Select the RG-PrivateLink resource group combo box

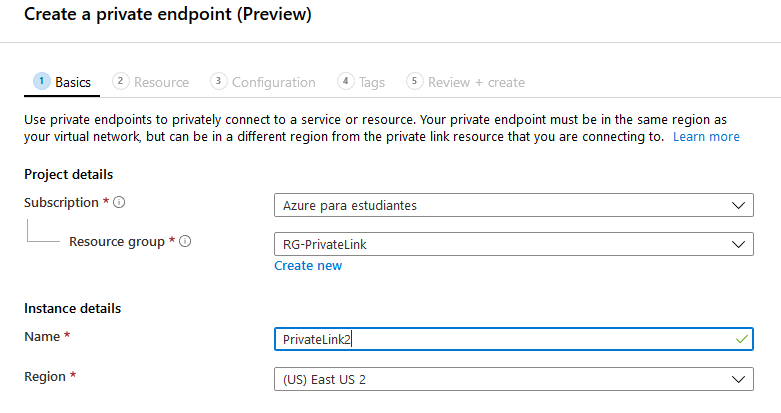[x=514, y=244]
